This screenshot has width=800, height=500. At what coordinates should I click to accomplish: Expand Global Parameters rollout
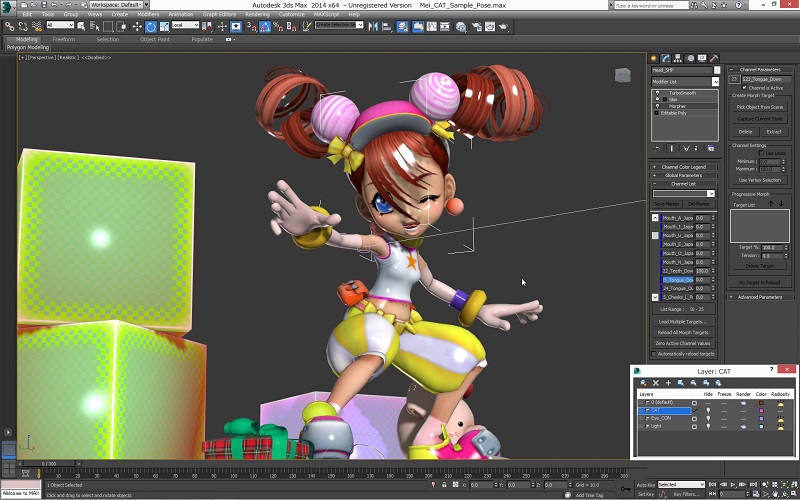(x=683, y=175)
